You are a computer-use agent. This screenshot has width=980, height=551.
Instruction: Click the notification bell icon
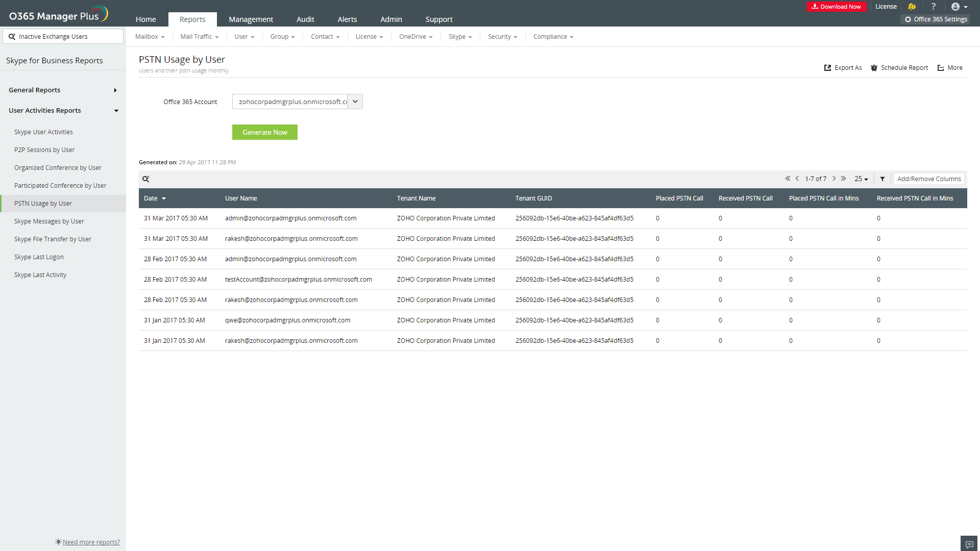tap(912, 7)
